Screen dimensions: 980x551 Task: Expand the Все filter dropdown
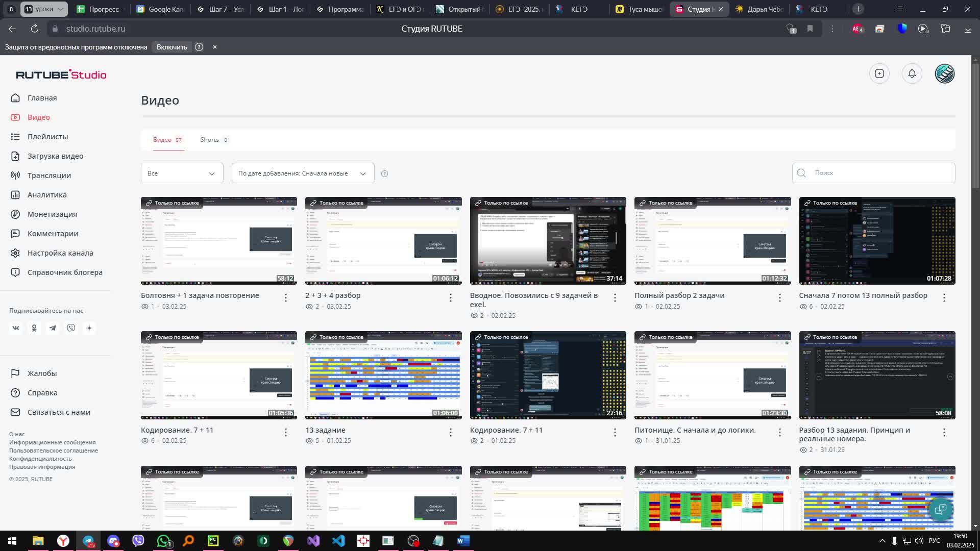pyautogui.click(x=182, y=173)
